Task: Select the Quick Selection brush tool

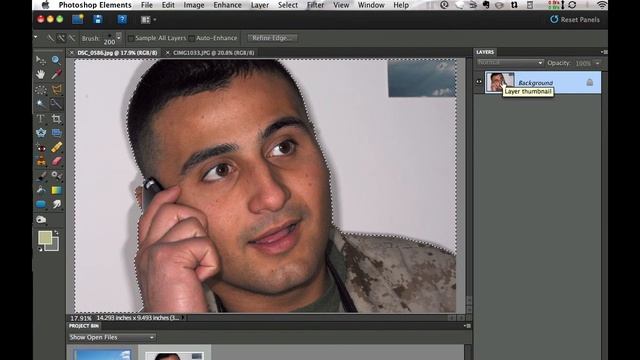Action: point(56,104)
